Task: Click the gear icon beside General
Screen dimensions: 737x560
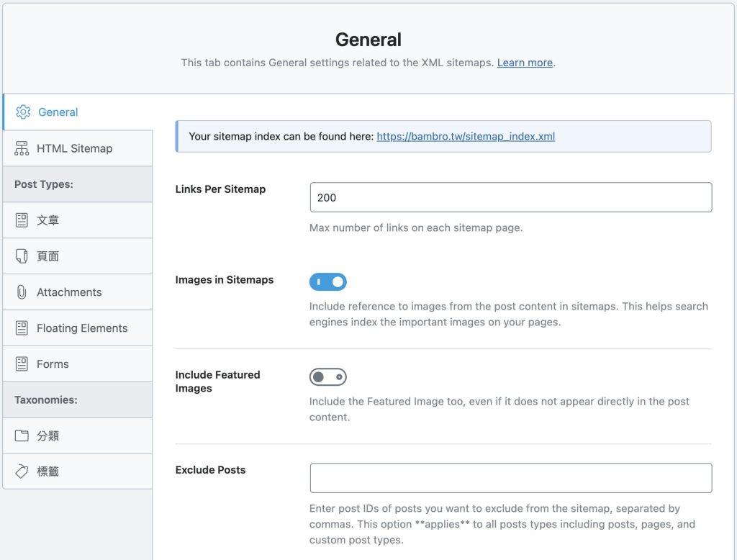Action: point(23,112)
